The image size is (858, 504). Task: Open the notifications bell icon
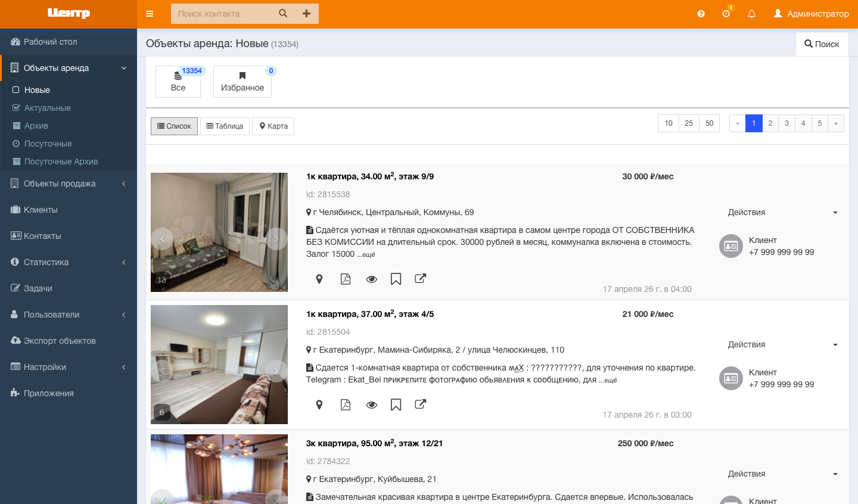click(751, 14)
